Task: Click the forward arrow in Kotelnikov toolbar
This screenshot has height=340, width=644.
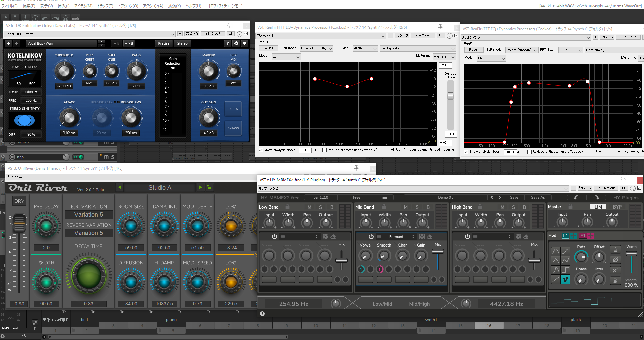Action: pyautogui.click(x=16, y=43)
